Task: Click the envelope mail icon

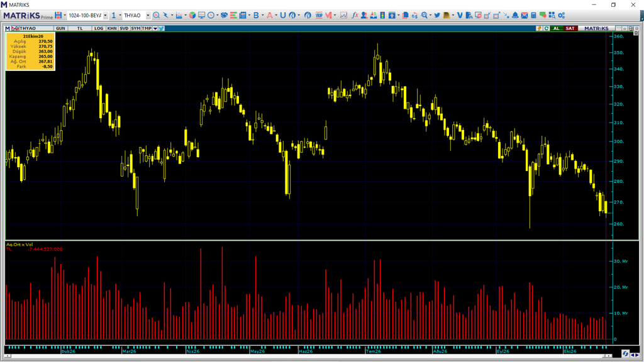Action: point(525,15)
